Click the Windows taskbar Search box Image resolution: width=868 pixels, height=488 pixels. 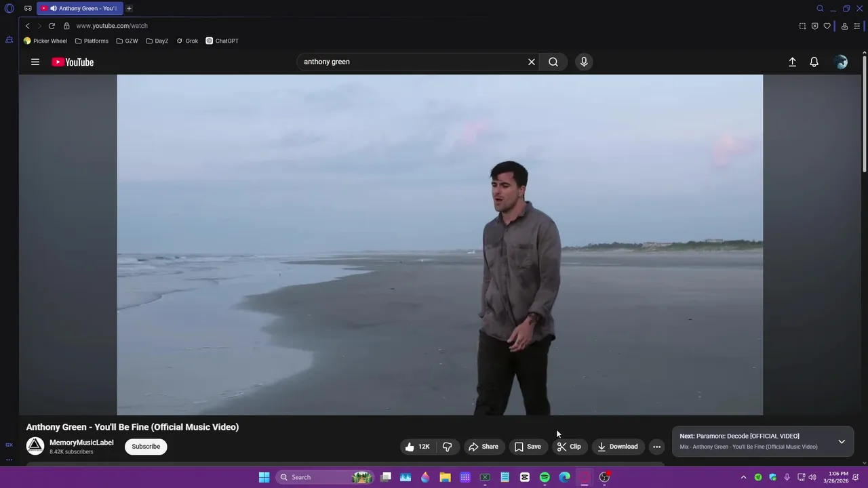325,477
